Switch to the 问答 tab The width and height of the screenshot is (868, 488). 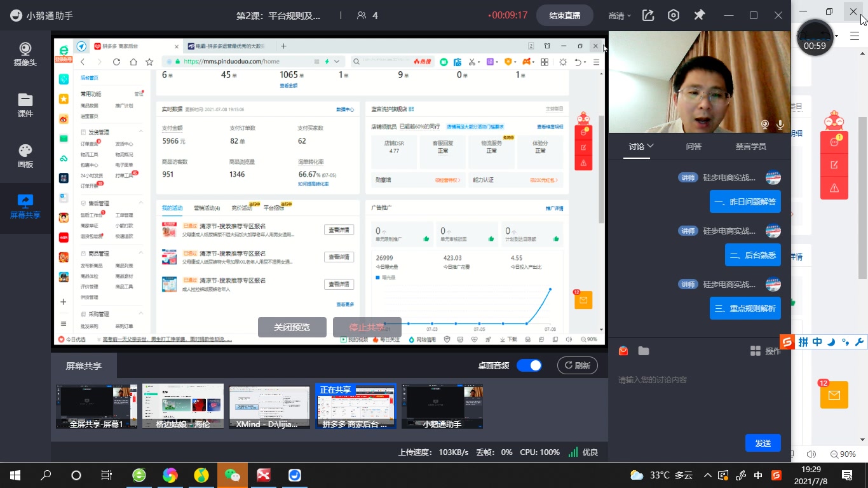click(x=694, y=146)
